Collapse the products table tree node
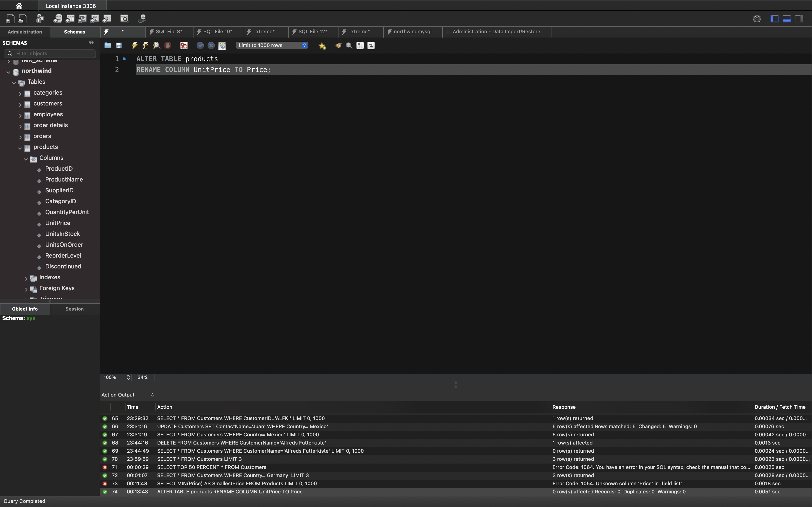 (20, 148)
